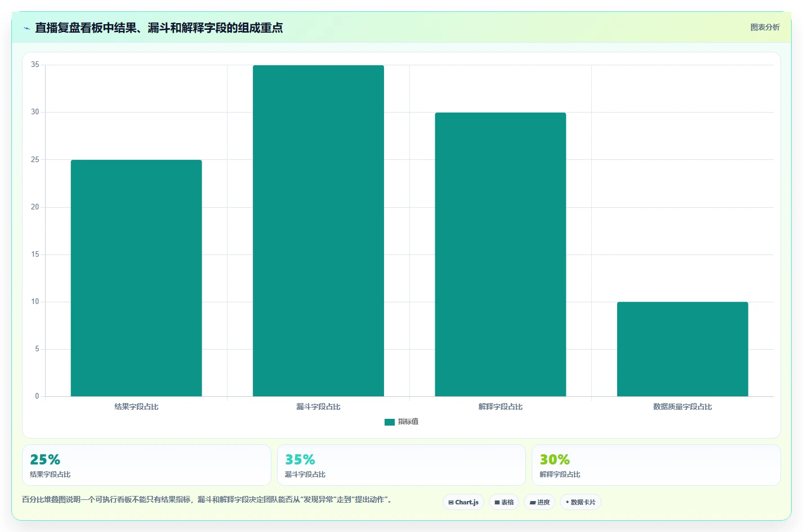Click the icon inside Chart.js chip

[x=451, y=502]
